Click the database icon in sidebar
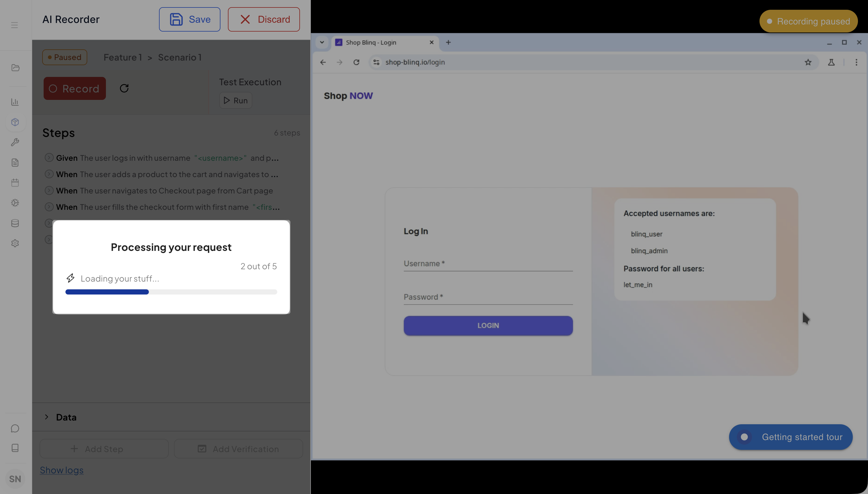The height and width of the screenshot is (494, 868). click(x=15, y=223)
